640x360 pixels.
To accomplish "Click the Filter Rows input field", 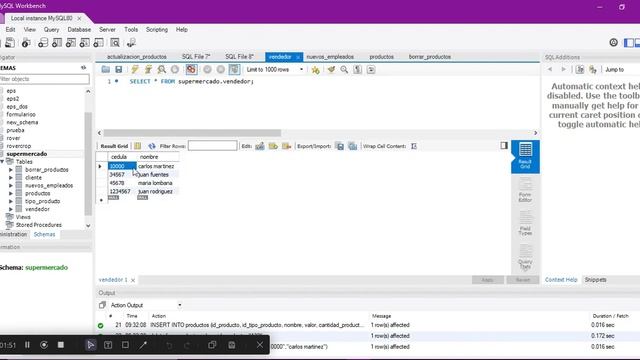I will (x=212, y=146).
